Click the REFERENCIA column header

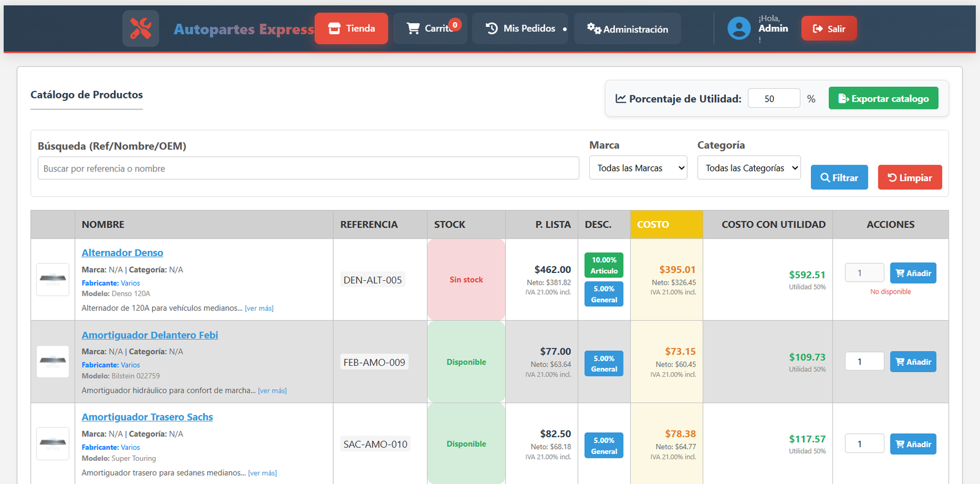[x=380, y=225]
